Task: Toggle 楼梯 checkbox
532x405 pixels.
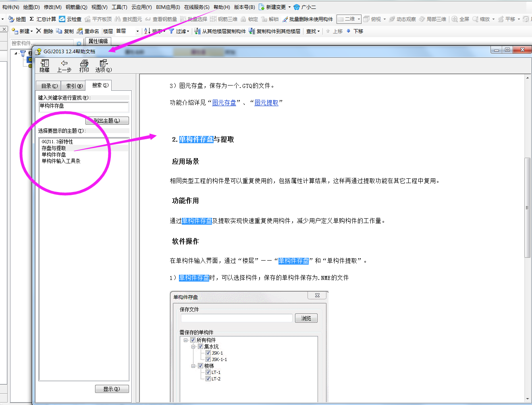Action: pyautogui.click(x=200, y=366)
